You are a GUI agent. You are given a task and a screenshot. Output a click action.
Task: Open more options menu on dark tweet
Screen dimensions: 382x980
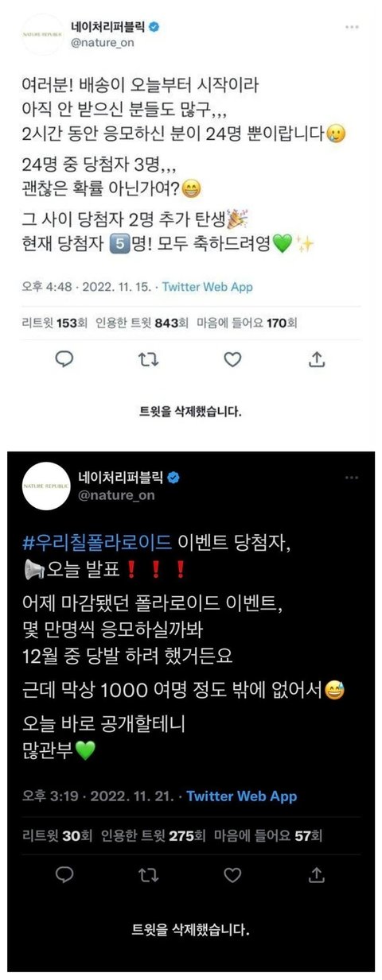[352, 478]
